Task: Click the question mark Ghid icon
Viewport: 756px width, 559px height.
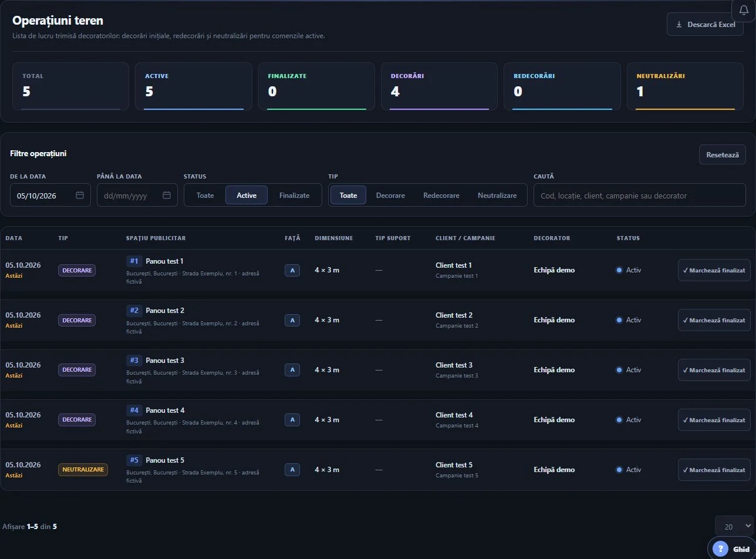Action: pos(720,549)
